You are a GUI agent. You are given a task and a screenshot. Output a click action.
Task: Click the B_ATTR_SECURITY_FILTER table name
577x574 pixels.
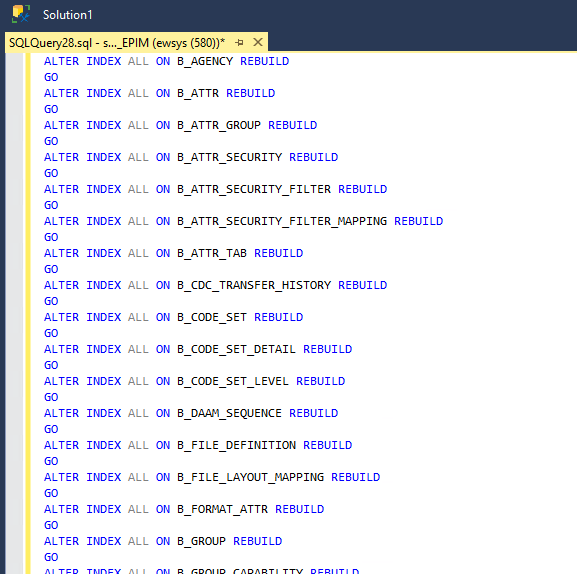tap(254, 189)
